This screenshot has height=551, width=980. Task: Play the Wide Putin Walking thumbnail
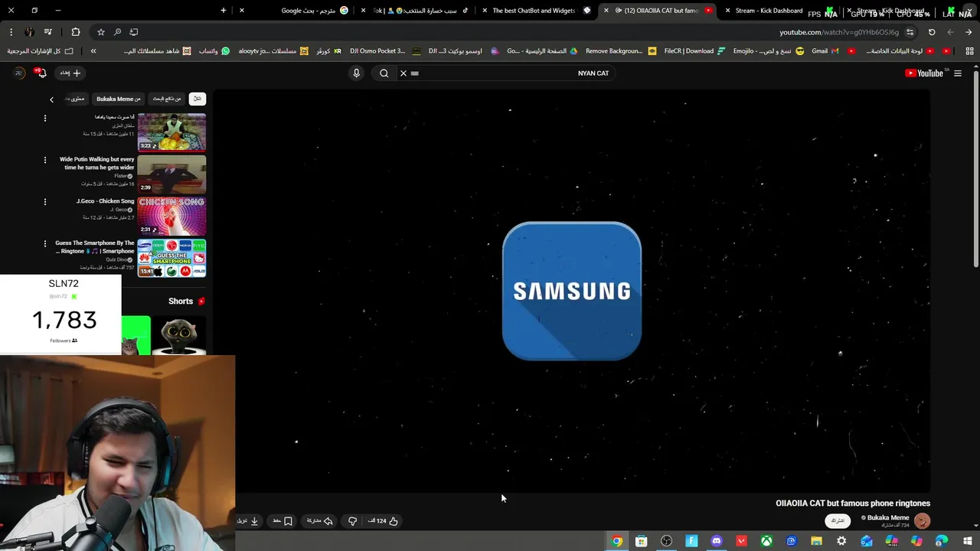coord(171,174)
